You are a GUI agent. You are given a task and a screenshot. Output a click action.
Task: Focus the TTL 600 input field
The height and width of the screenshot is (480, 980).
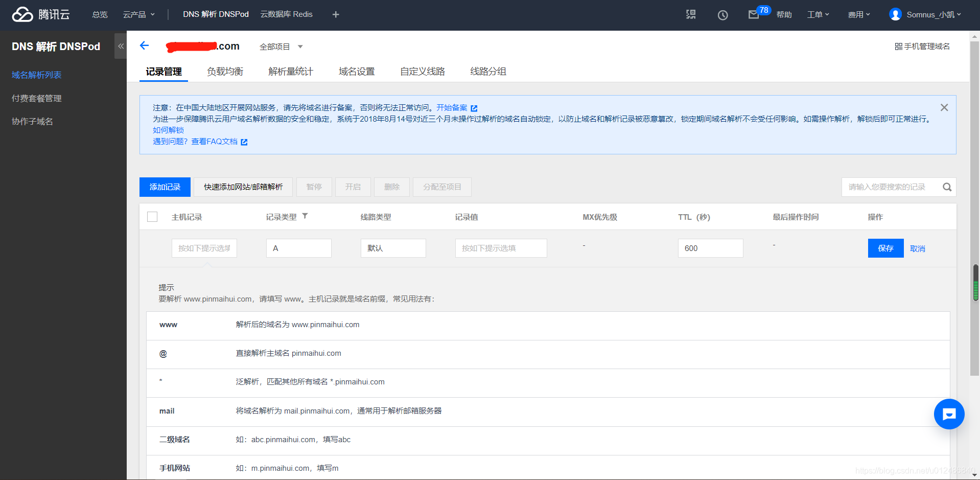tap(711, 248)
